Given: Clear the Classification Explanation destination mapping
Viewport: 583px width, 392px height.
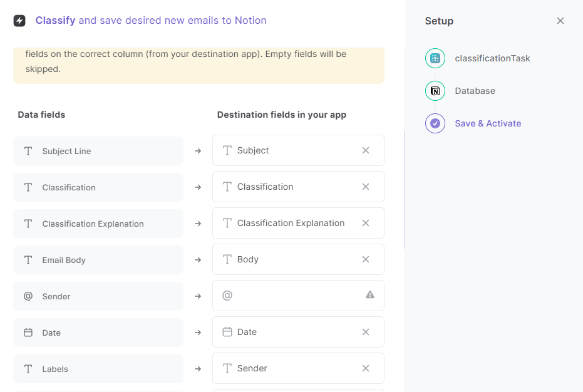Looking at the screenshot, I should pyautogui.click(x=366, y=223).
